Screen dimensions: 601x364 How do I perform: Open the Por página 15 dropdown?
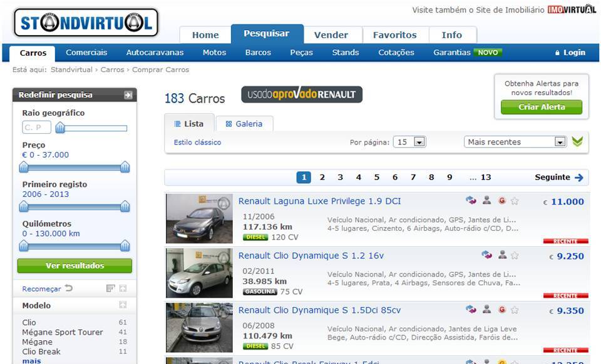pos(409,142)
